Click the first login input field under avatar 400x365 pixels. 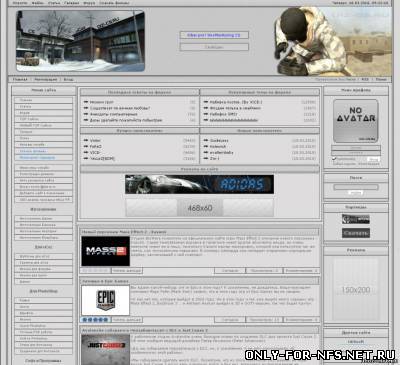356,147
